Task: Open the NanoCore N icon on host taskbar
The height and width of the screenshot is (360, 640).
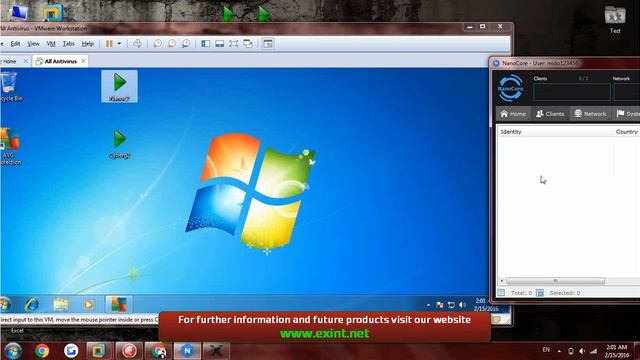Action: tap(187, 351)
